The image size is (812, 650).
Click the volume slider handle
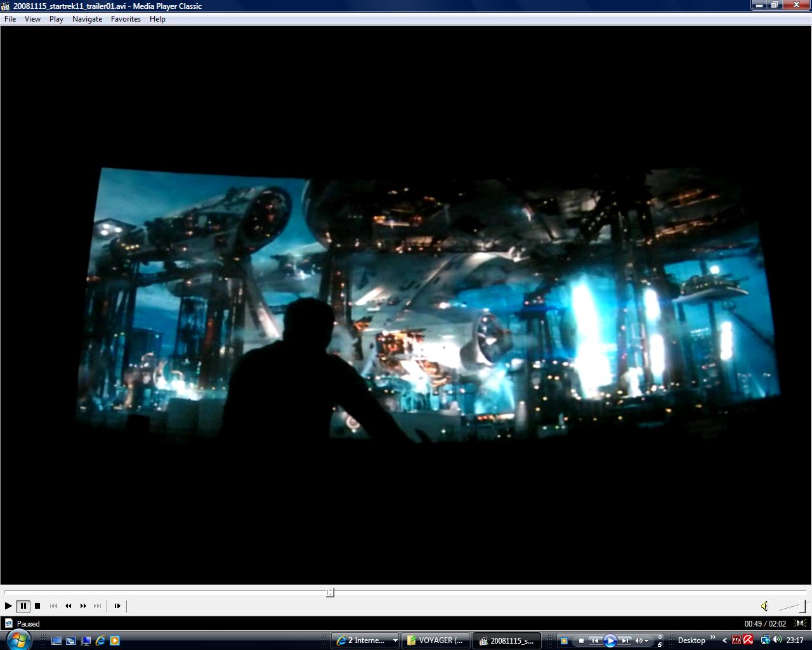pos(803,606)
